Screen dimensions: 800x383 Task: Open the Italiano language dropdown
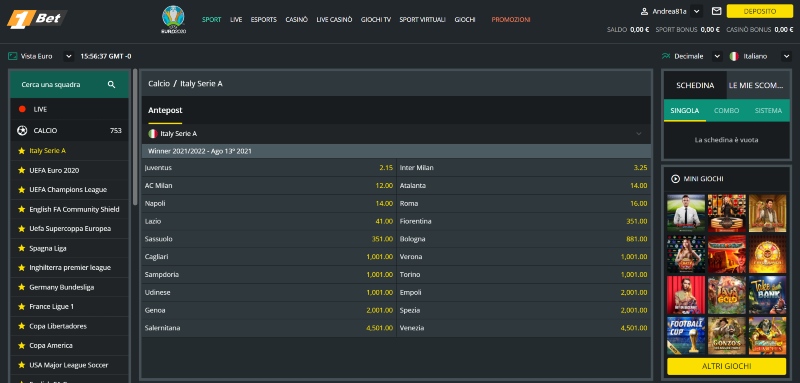786,56
